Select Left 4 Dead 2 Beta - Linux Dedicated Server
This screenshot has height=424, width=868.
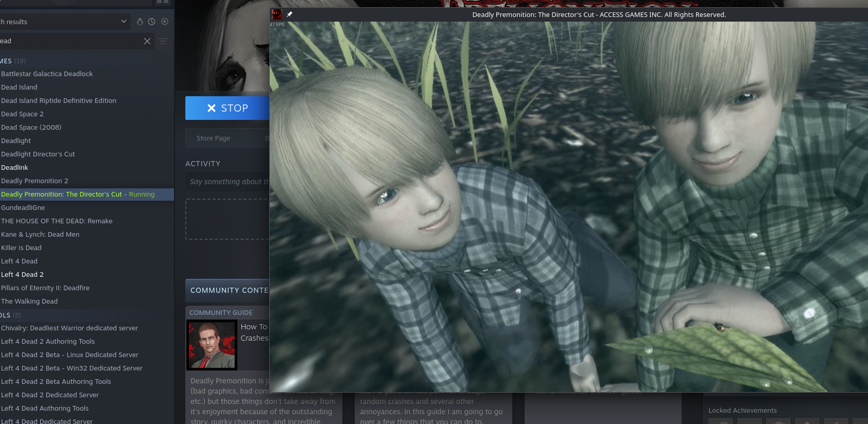70,355
